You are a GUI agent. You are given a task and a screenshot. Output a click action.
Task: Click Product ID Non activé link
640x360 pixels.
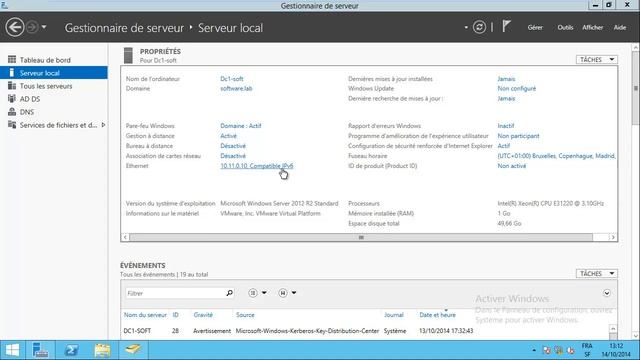point(511,166)
